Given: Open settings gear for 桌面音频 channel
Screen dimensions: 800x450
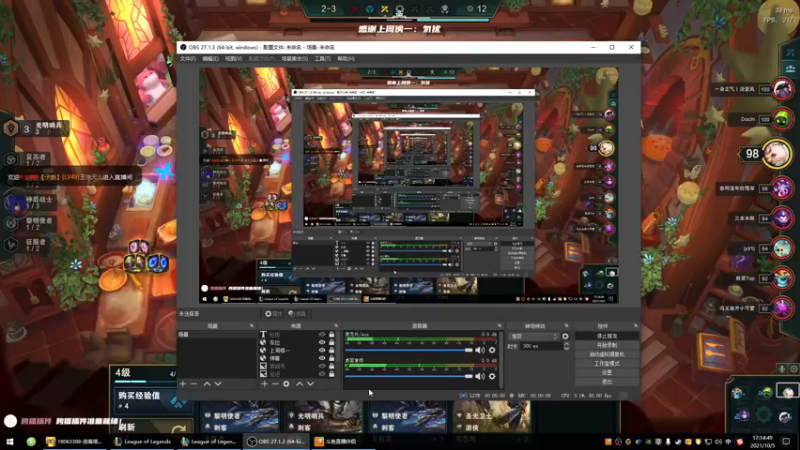Looking at the screenshot, I should (x=492, y=377).
